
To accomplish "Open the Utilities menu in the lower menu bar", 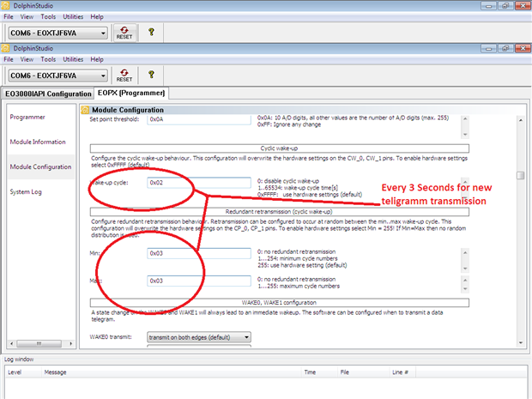I will 74,59.
